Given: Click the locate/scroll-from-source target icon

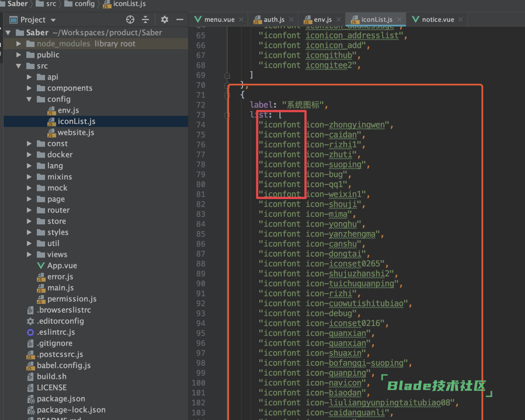Looking at the screenshot, I should click(130, 20).
